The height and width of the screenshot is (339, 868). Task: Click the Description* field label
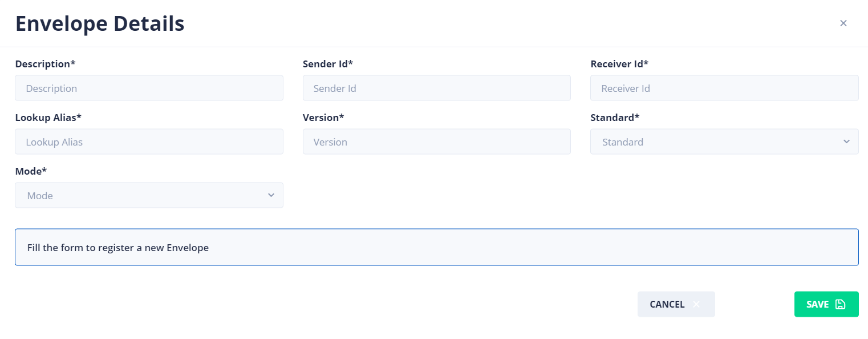[46, 64]
